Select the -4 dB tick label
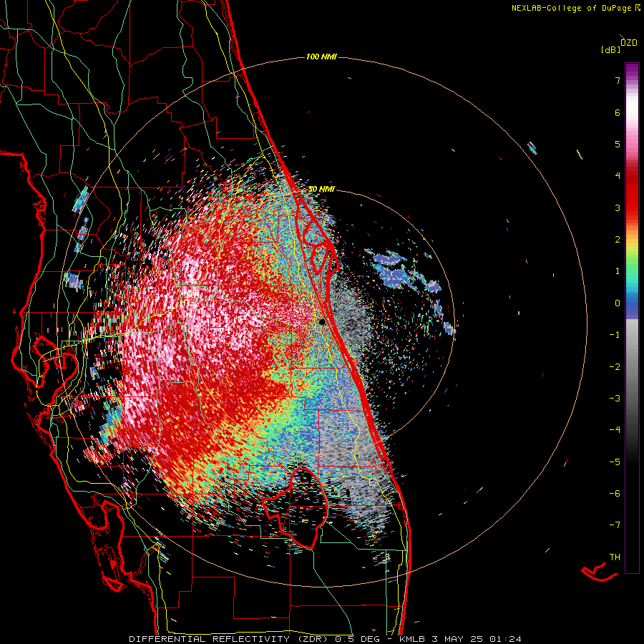Screen dimensions: 644x644 click(x=615, y=429)
